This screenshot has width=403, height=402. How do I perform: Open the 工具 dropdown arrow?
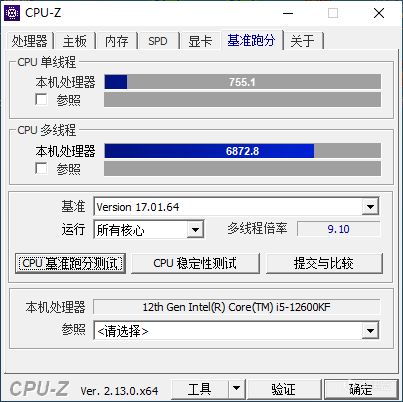(x=237, y=388)
